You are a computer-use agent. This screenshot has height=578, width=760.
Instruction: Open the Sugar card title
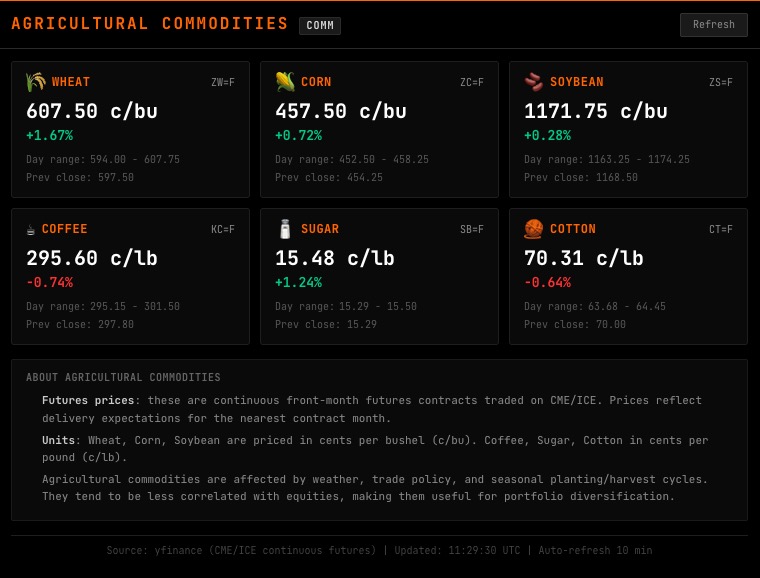pos(320,229)
